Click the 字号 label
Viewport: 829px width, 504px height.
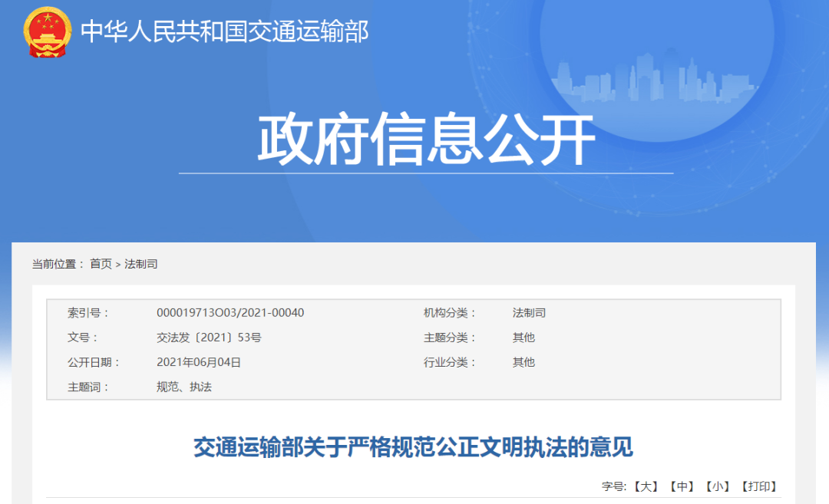coord(614,486)
